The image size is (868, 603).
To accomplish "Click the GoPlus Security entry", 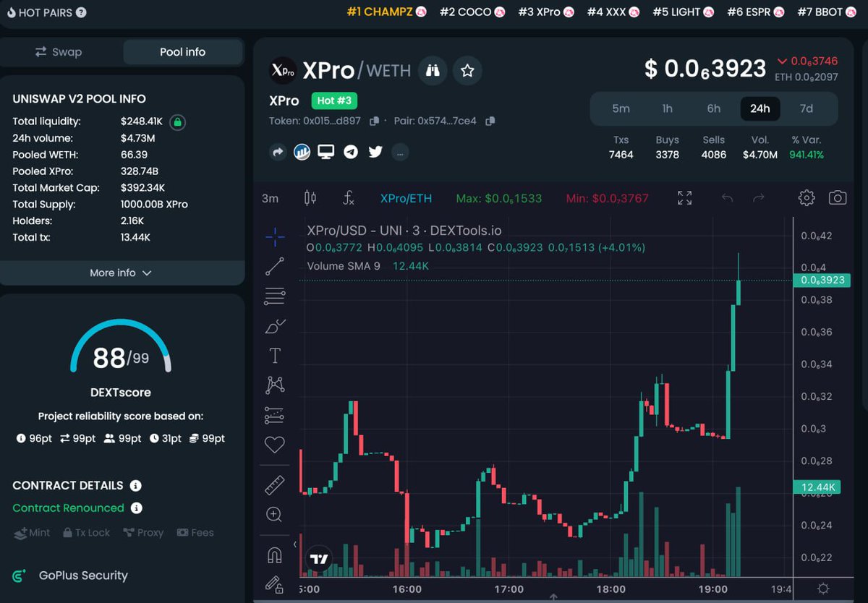I will [x=70, y=576].
